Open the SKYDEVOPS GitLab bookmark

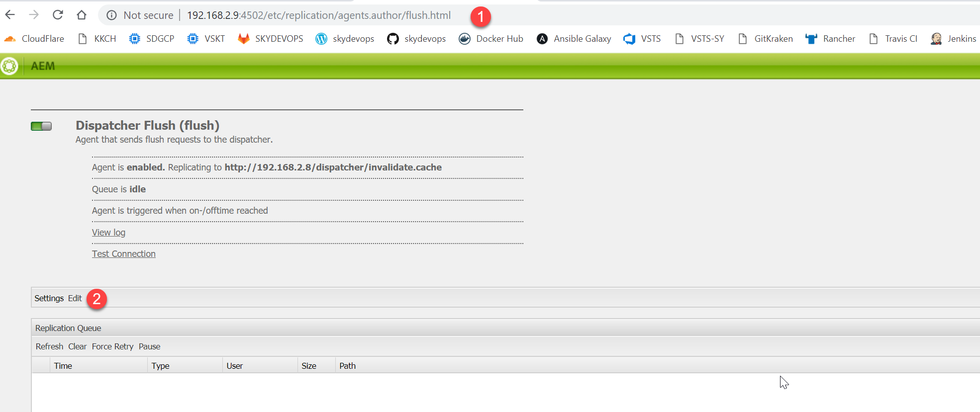271,39
